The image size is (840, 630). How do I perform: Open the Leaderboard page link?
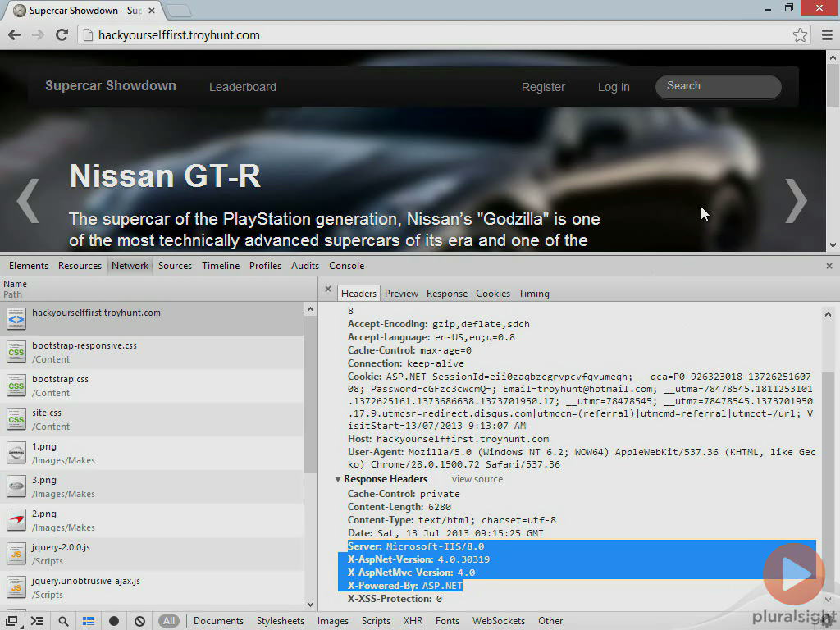tap(243, 87)
